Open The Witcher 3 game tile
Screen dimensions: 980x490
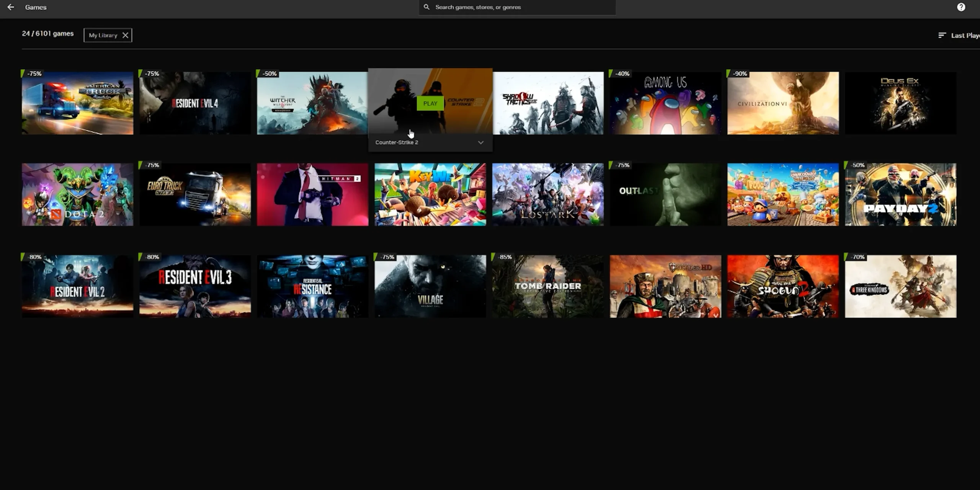click(x=312, y=103)
